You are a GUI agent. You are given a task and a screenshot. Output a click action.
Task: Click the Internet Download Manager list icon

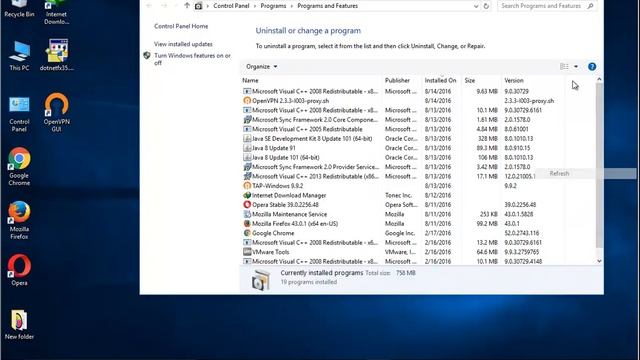coord(247,195)
